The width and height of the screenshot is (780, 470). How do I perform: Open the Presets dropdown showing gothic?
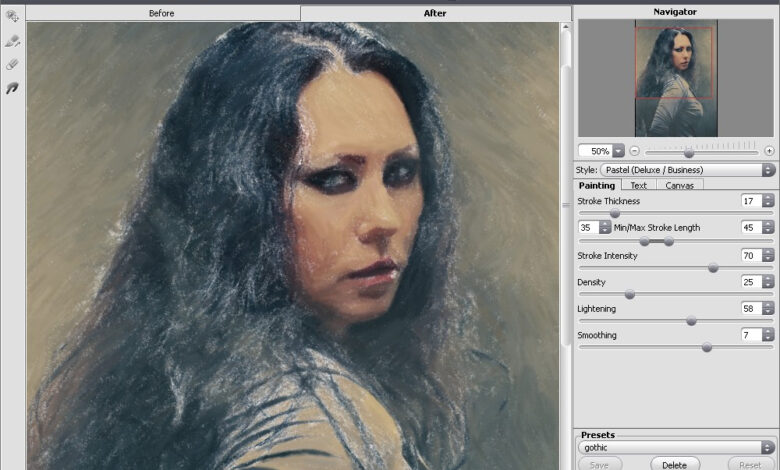pyautogui.click(x=768, y=448)
